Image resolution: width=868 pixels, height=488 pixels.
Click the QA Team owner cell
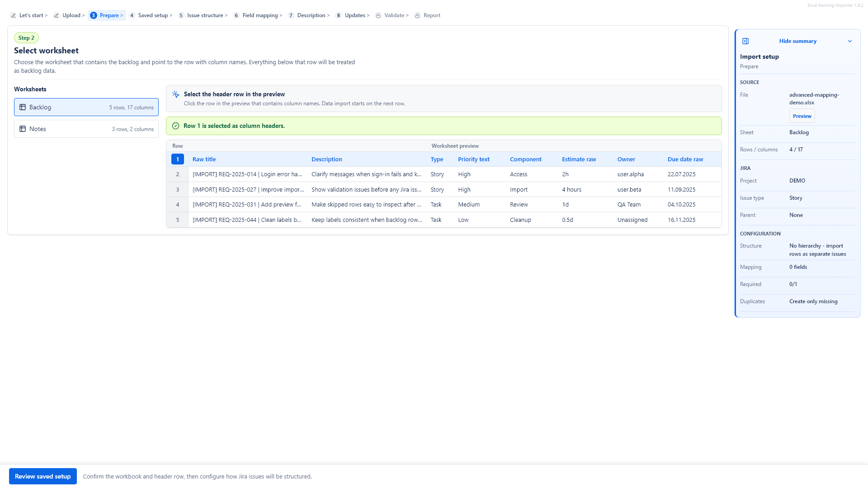pyautogui.click(x=629, y=205)
